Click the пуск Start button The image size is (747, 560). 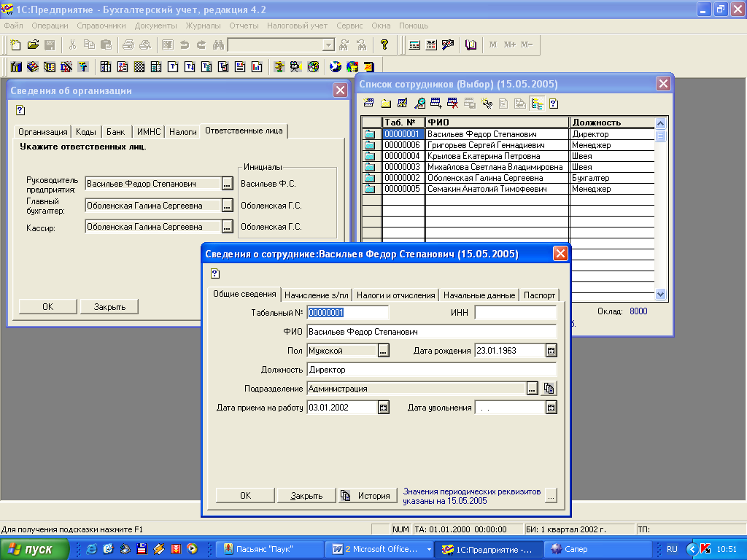[x=34, y=549]
